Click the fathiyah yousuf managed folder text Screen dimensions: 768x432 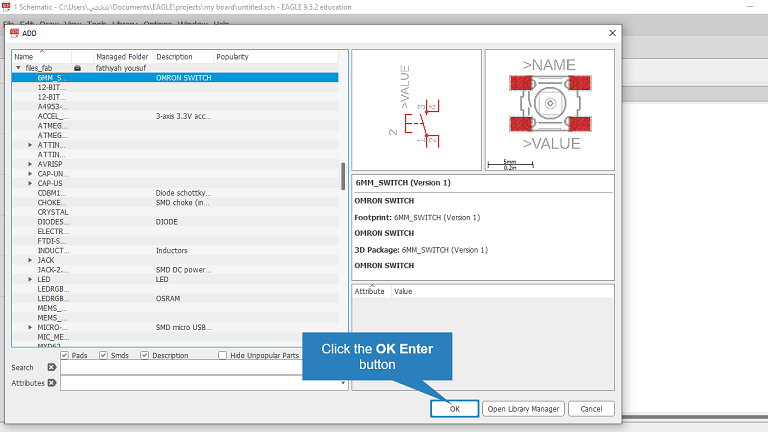(120, 68)
